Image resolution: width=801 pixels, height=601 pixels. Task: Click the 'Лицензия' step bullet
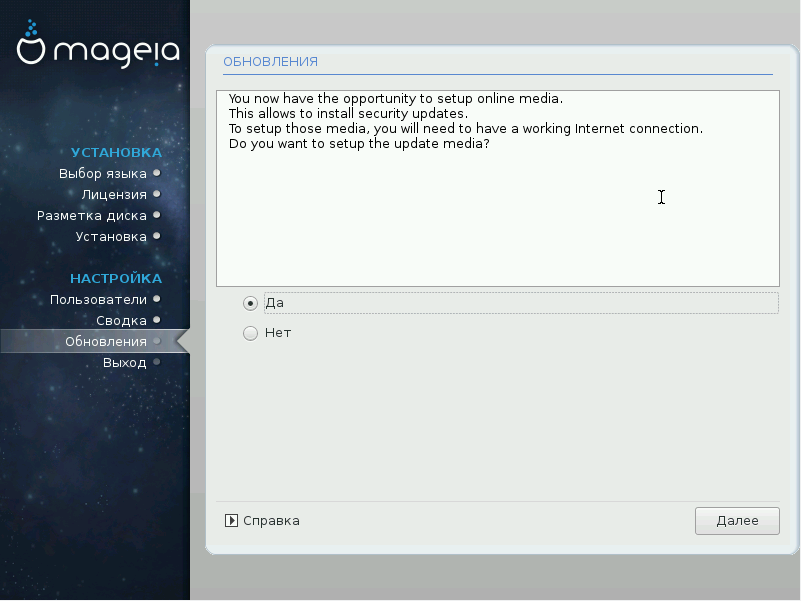click(157, 194)
